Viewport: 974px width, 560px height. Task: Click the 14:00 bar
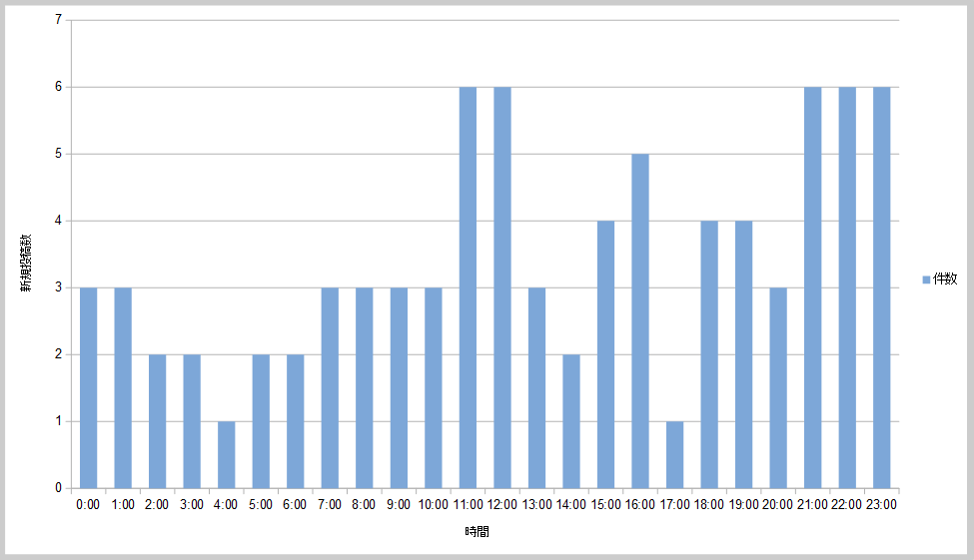(571, 420)
